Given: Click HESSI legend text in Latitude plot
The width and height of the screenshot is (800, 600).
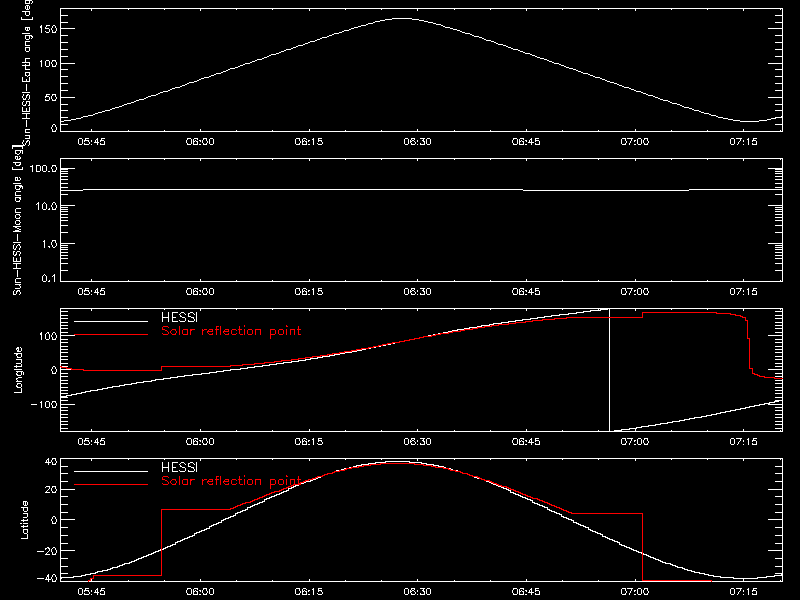Looking at the screenshot, I should pos(179,468).
